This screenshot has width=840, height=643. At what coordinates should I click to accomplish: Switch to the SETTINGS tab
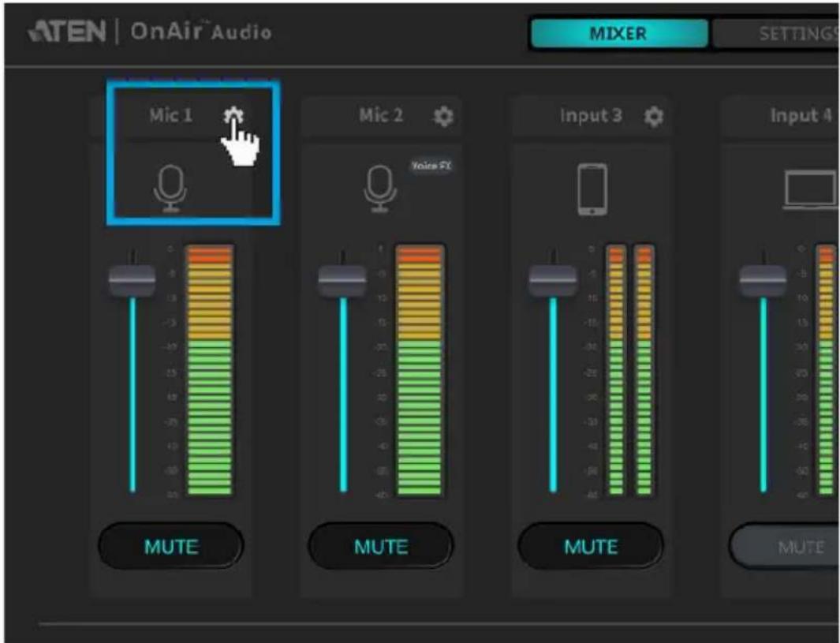[x=777, y=33]
